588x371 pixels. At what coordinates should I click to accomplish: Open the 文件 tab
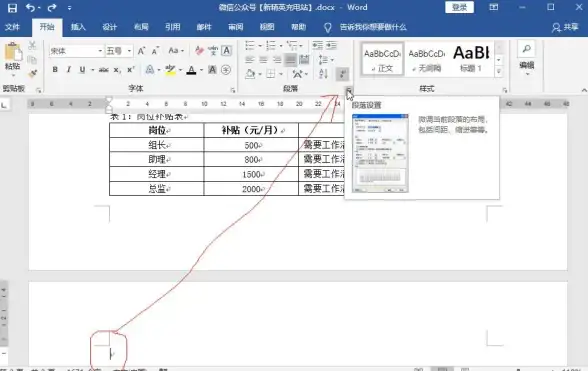[12, 27]
